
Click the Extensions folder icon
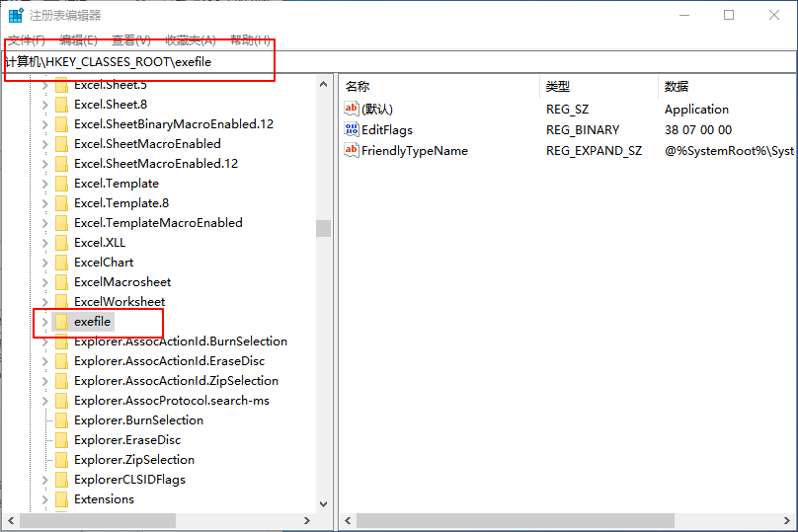coord(61,499)
